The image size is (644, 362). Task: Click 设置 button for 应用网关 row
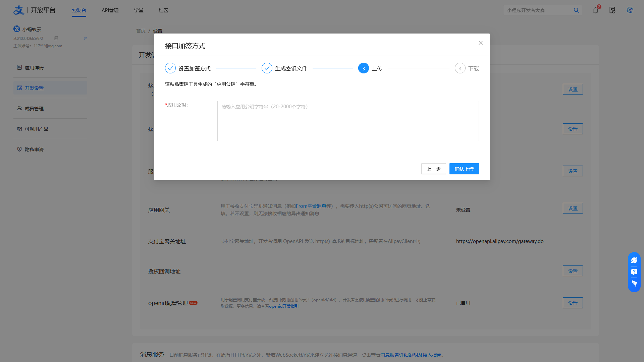click(573, 208)
